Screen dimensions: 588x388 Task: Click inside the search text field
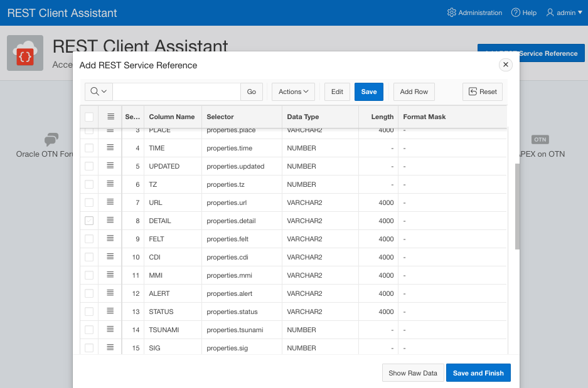coord(176,92)
